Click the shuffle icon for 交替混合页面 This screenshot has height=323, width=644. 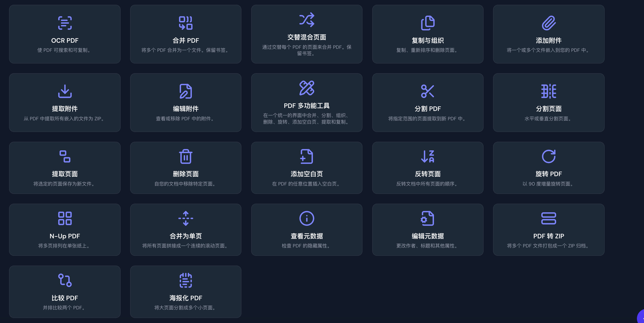coord(307,20)
